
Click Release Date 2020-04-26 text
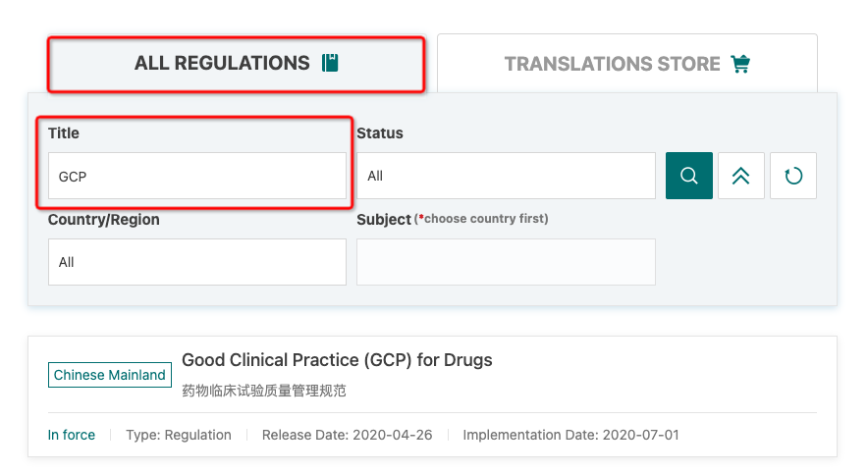[347, 435]
